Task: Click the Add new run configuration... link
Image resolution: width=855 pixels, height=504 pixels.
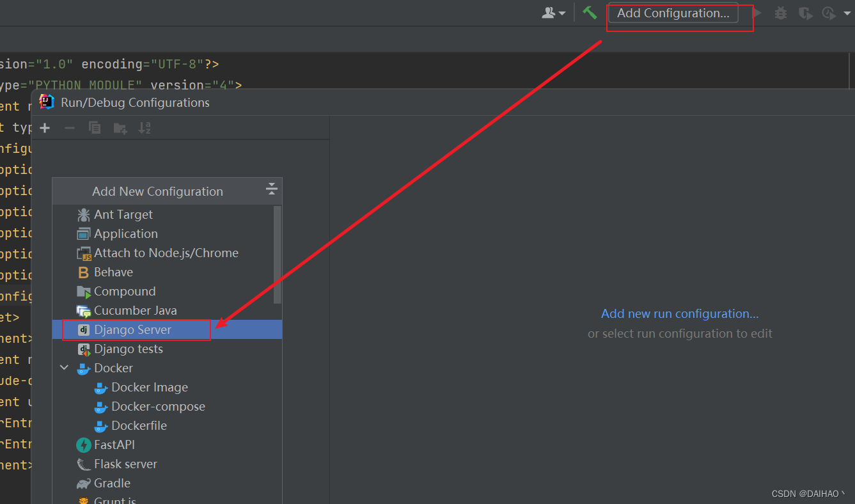Action: click(680, 313)
